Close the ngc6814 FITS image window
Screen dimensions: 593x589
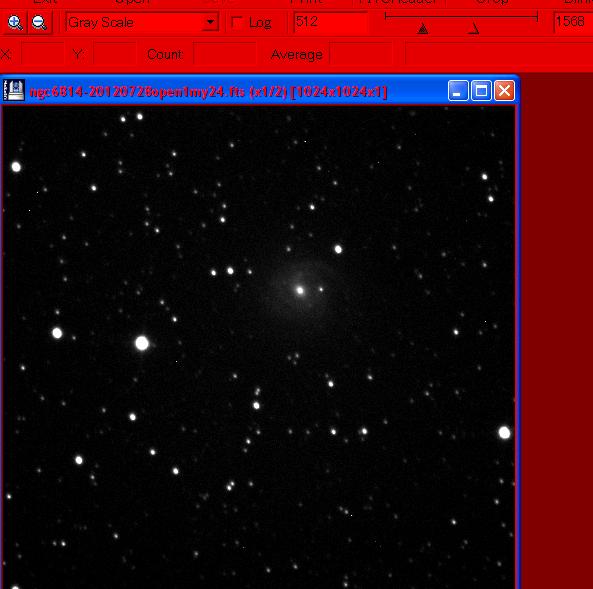click(505, 91)
